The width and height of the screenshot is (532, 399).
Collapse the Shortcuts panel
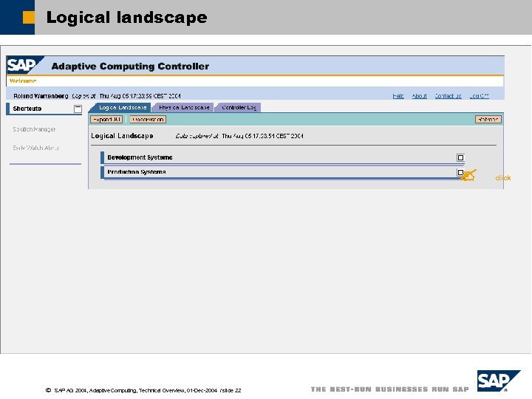pyautogui.click(x=78, y=109)
